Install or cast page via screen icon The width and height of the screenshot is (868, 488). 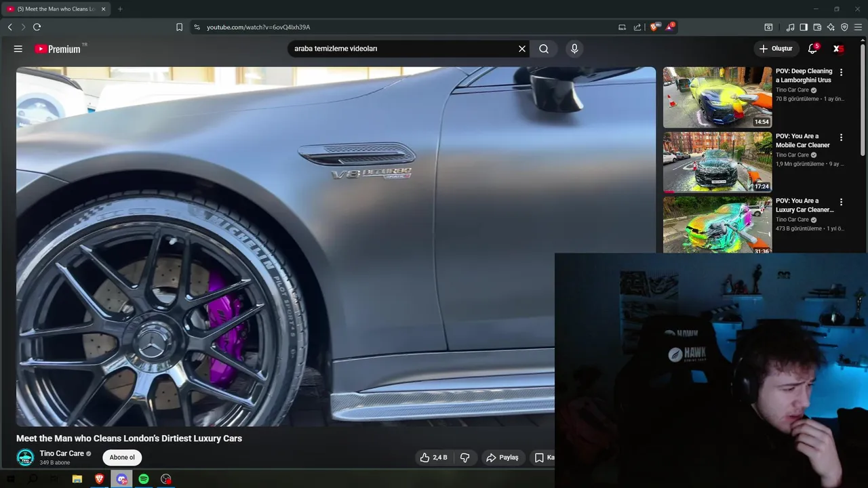tap(622, 27)
